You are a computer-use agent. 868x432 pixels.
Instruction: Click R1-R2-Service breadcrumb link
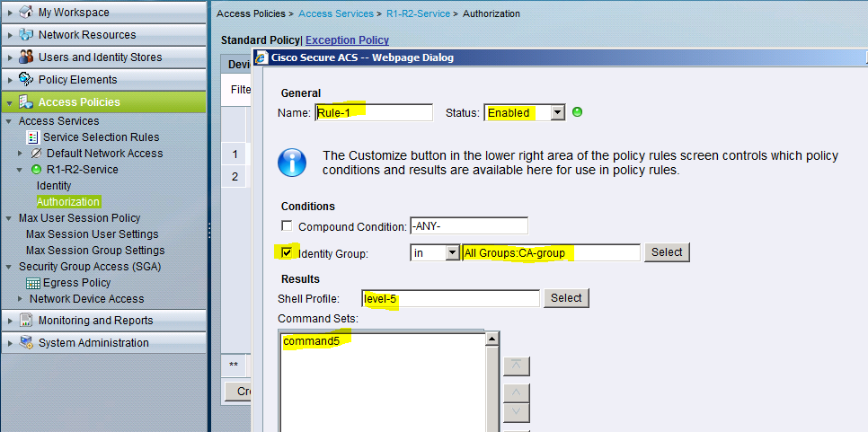(418, 13)
